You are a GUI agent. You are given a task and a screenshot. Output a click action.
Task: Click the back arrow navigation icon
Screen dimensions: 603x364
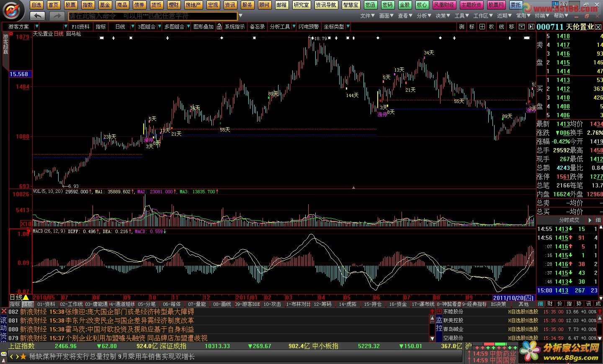[37, 16]
